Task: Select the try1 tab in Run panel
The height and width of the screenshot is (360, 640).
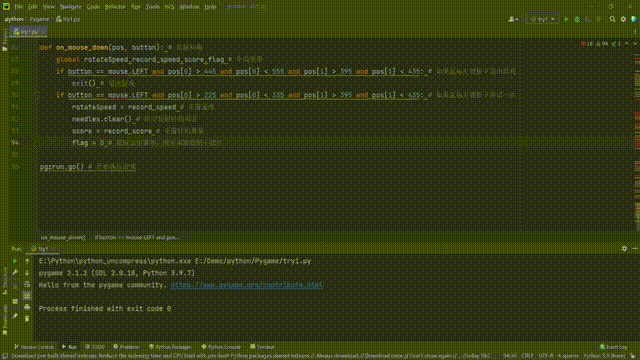Action: click(x=42, y=249)
